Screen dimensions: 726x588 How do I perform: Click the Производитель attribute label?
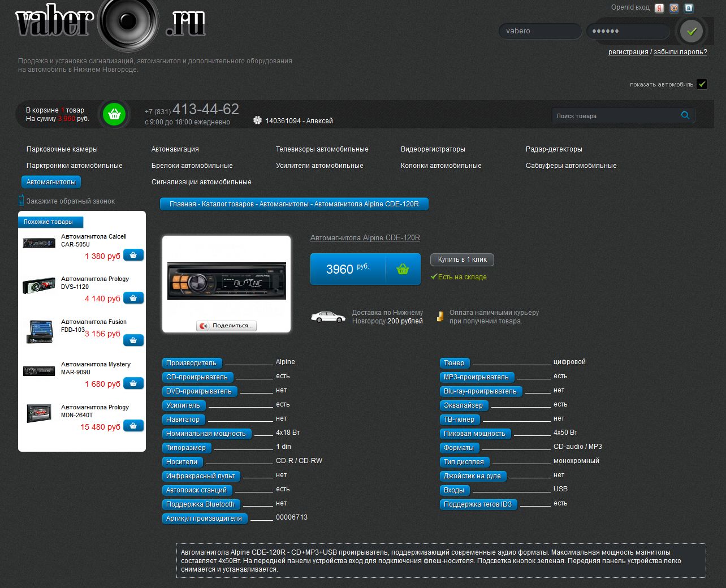coord(192,363)
